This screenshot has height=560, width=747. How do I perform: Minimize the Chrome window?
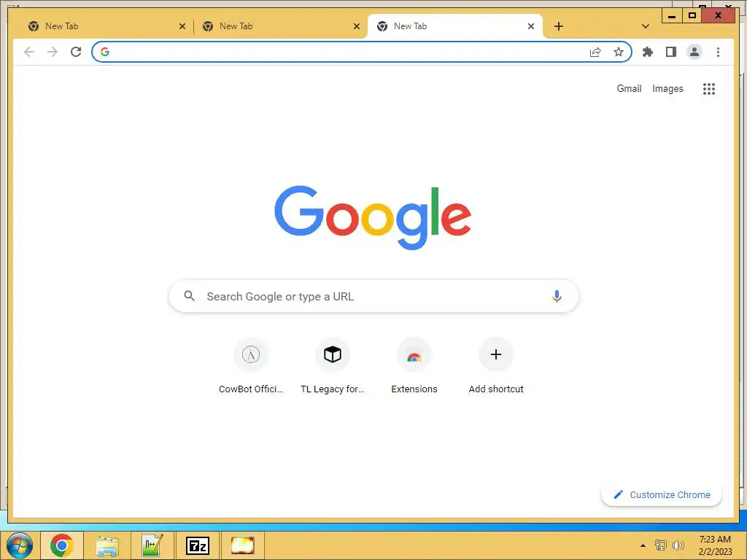tap(672, 16)
